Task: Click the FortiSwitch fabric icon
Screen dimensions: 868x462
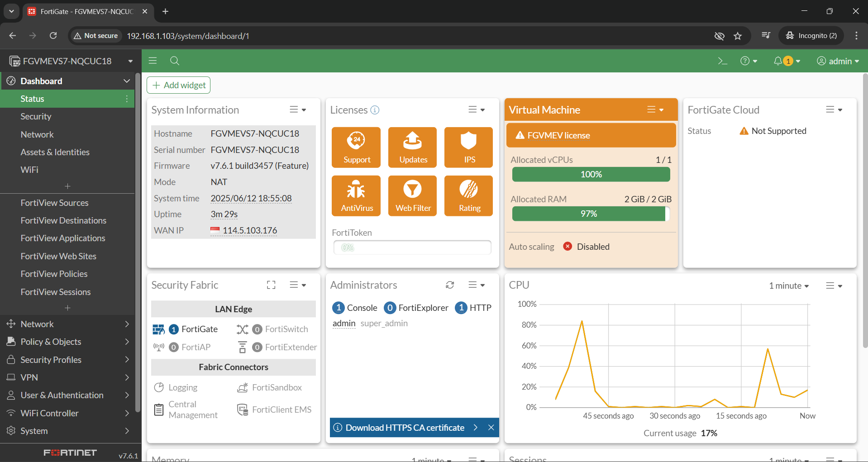Action: pyautogui.click(x=243, y=329)
